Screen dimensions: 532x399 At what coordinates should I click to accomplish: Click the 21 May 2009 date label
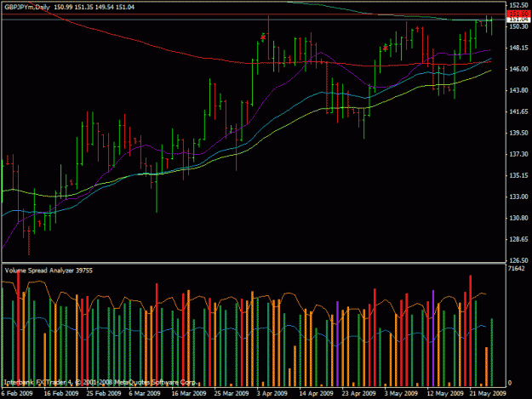pyautogui.click(x=488, y=393)
